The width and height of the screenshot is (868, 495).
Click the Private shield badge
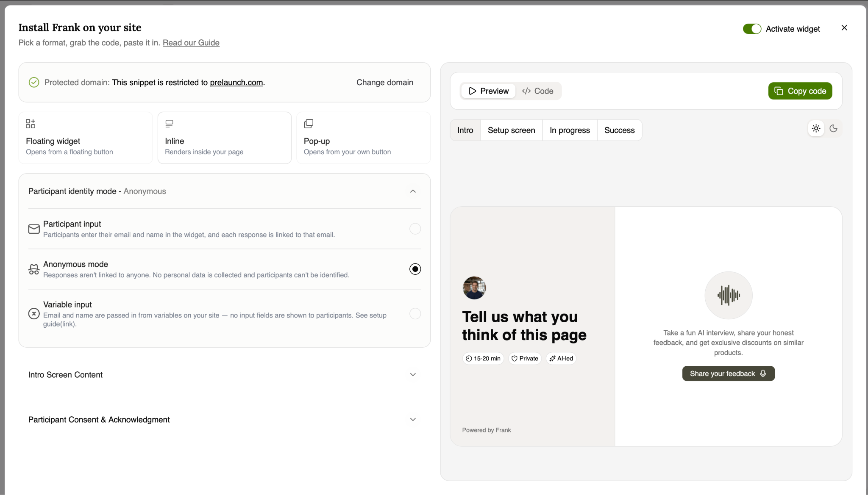525,358
